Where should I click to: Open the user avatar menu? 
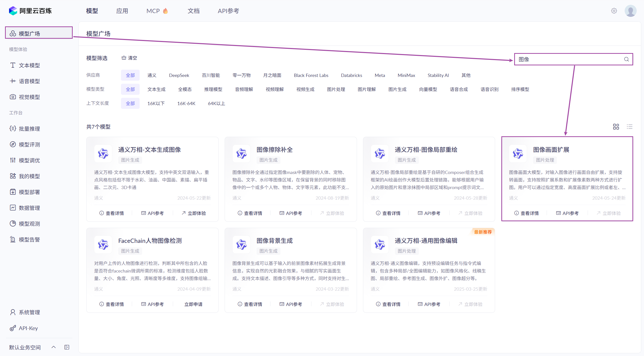630,11
